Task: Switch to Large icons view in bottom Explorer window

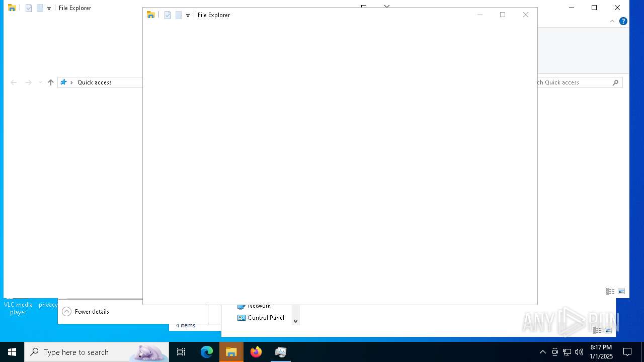Action: 608,330
